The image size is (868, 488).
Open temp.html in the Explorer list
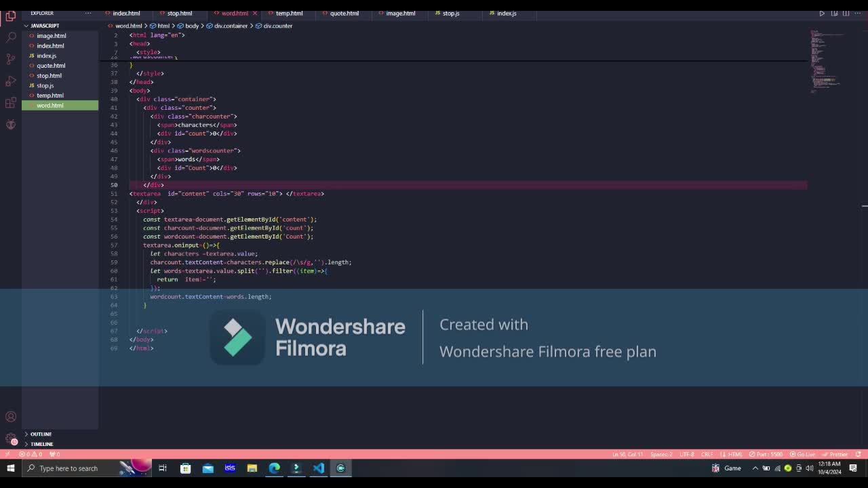[60, 96]
